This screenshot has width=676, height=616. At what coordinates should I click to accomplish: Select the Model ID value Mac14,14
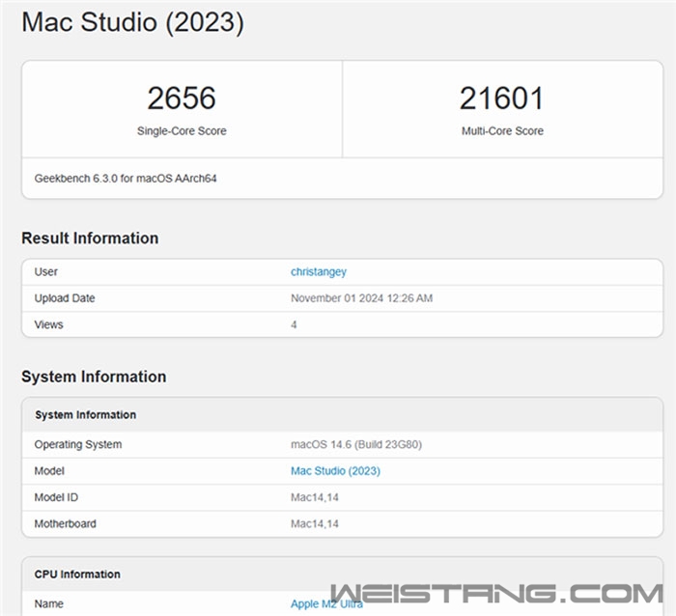pos(315,497)
